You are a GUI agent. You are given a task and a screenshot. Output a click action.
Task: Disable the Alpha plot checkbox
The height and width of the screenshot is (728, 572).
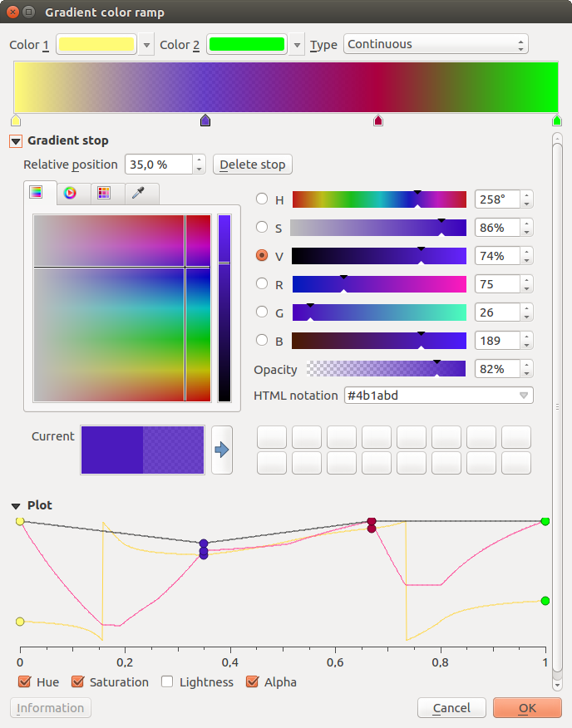click(x=254, y=682)
